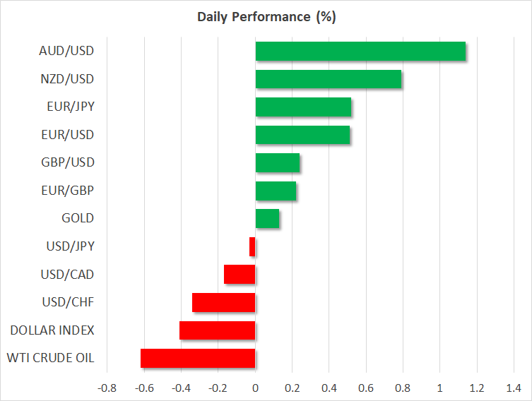Click the GOLD bar

coord(267,219)
